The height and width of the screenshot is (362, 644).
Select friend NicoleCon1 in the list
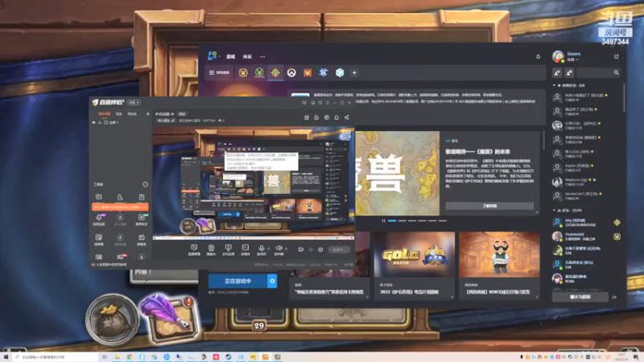pyautogui.click(x=586, y=195)
